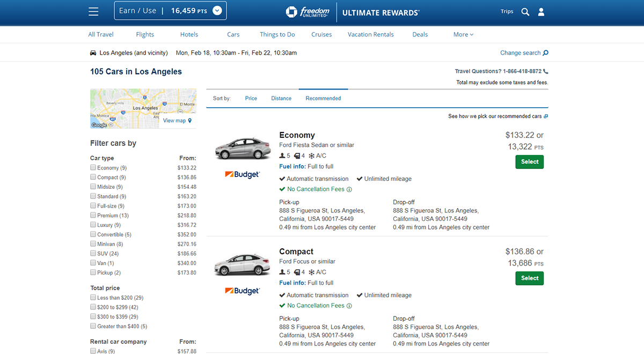Click info icon beside Economy No Cancellation Fees

(349, 189)
